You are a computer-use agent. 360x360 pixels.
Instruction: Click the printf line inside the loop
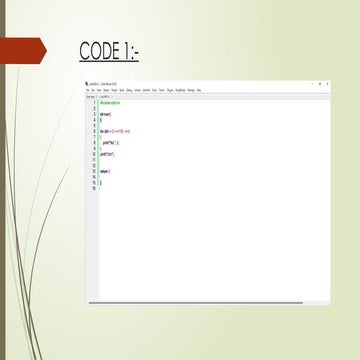(111, 143)
